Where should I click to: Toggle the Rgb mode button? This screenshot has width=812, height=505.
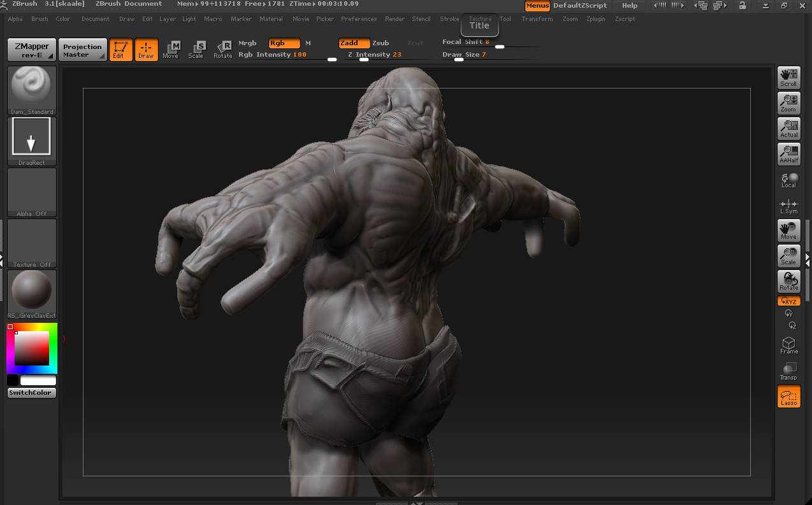284,43
